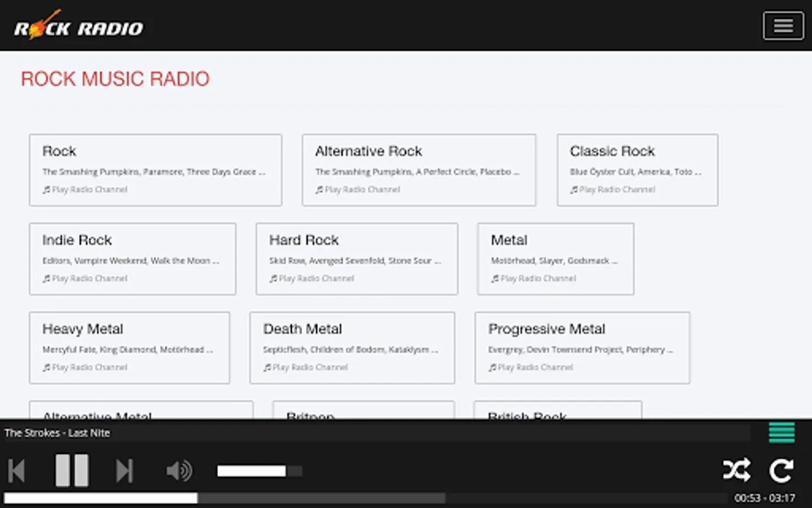Click Play Radio Channel under Indie Rock

click(x=85, y=278)
